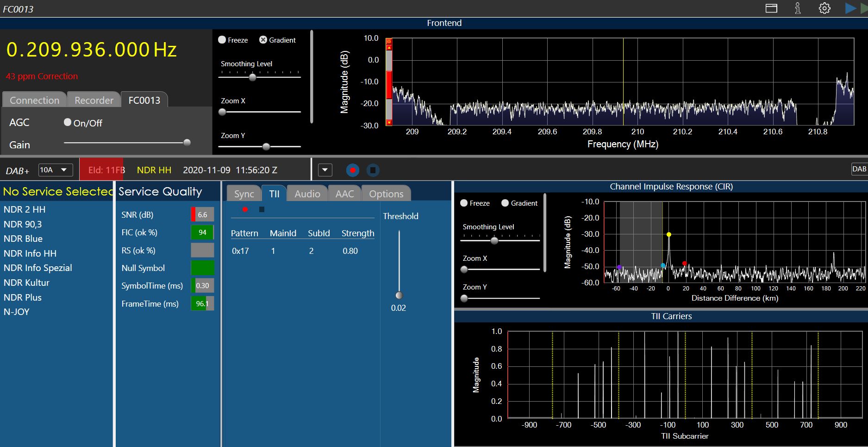Expand the dropdown arrow left of record button
The width and height of the screenshot is (868, 447).
coord(325,170)
